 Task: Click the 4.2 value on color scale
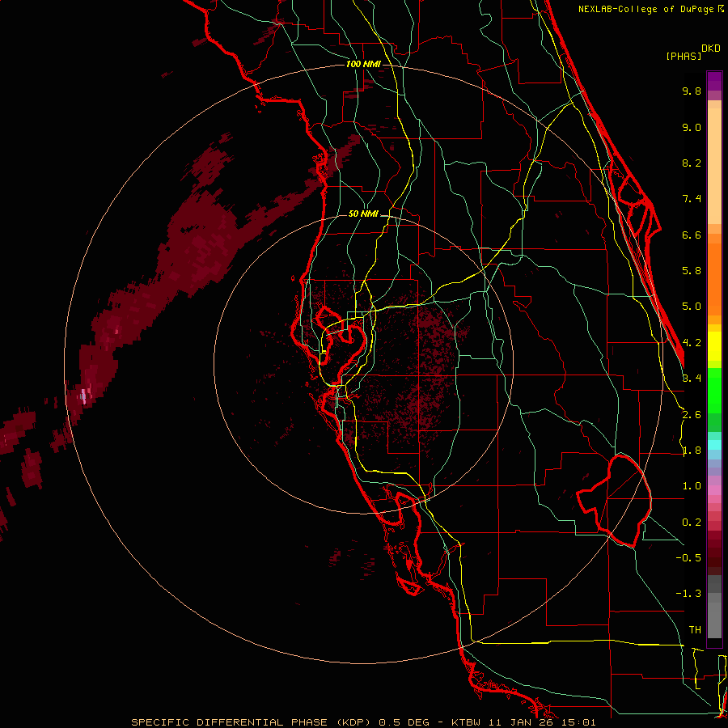click(x=692, y=343)
